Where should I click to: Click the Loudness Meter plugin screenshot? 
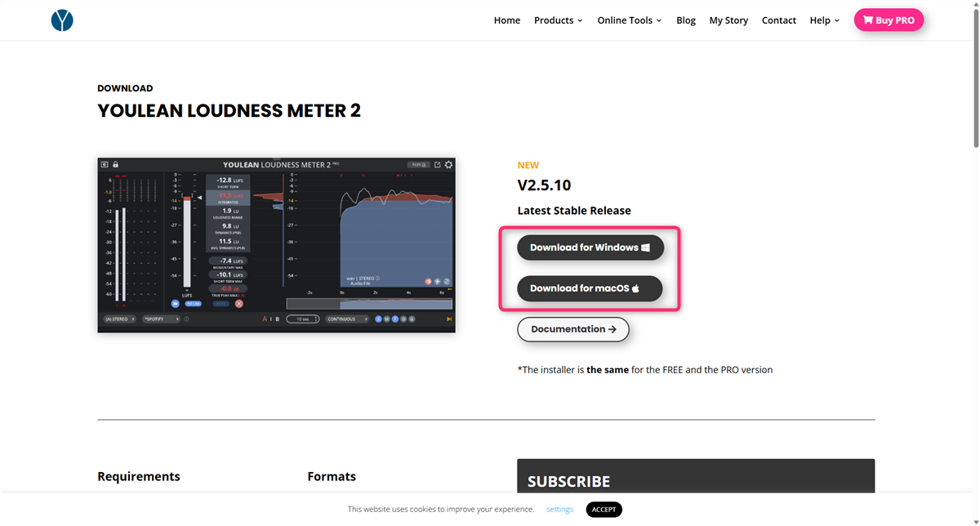point(276,245)
